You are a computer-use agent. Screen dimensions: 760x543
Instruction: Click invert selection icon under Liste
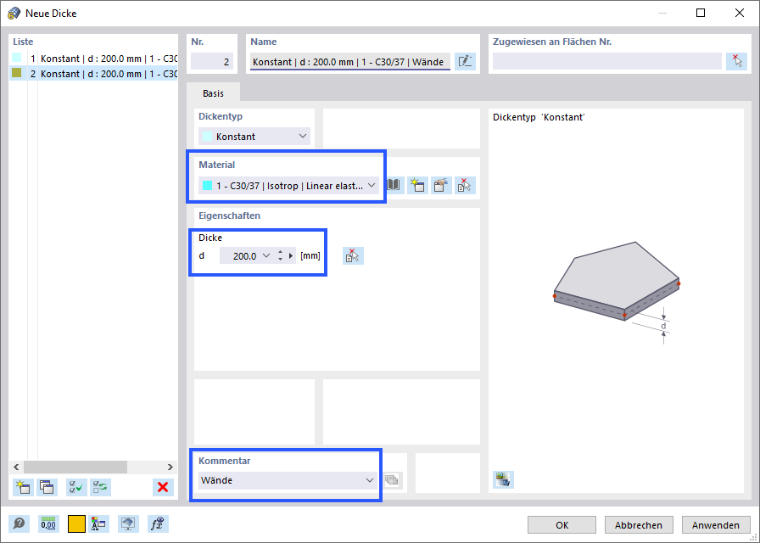tap(100, 487)
